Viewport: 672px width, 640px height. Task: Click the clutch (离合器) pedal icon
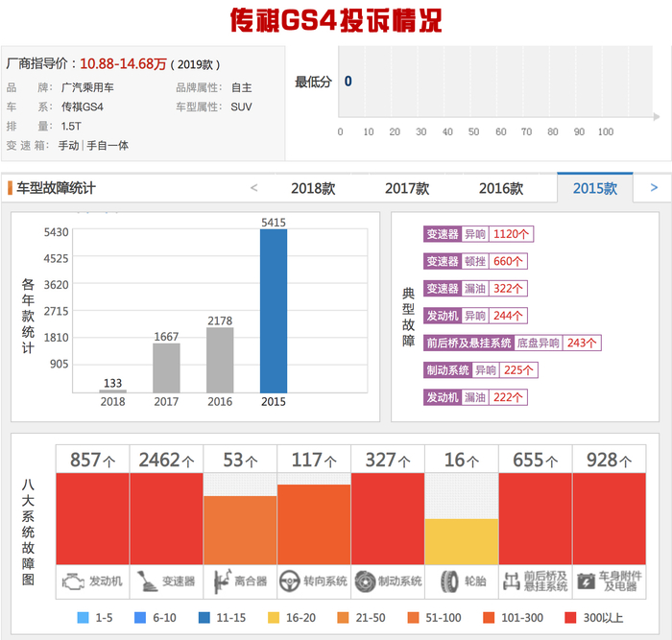click(x=222, y=581)
